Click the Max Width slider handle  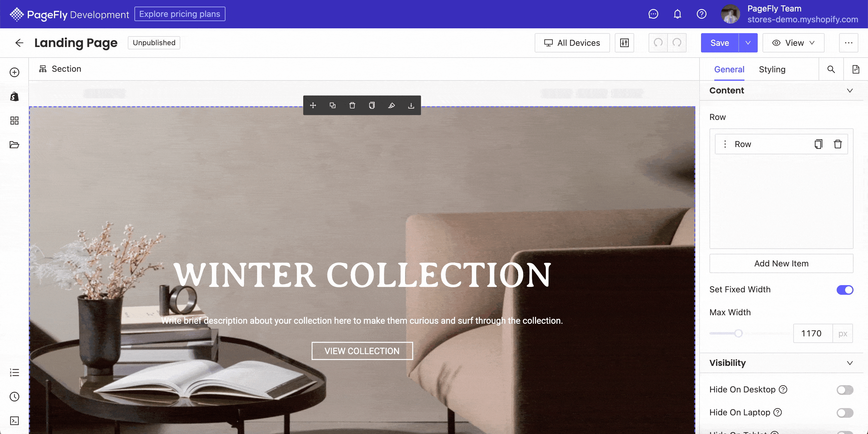[x=738, y=334]
